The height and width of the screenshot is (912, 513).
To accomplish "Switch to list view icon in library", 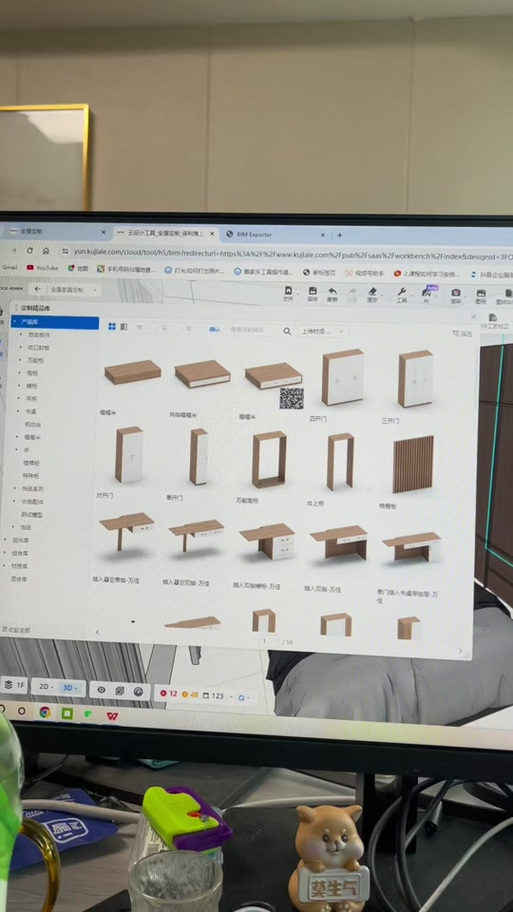I will pyautogui.click(x=124, y=327).
